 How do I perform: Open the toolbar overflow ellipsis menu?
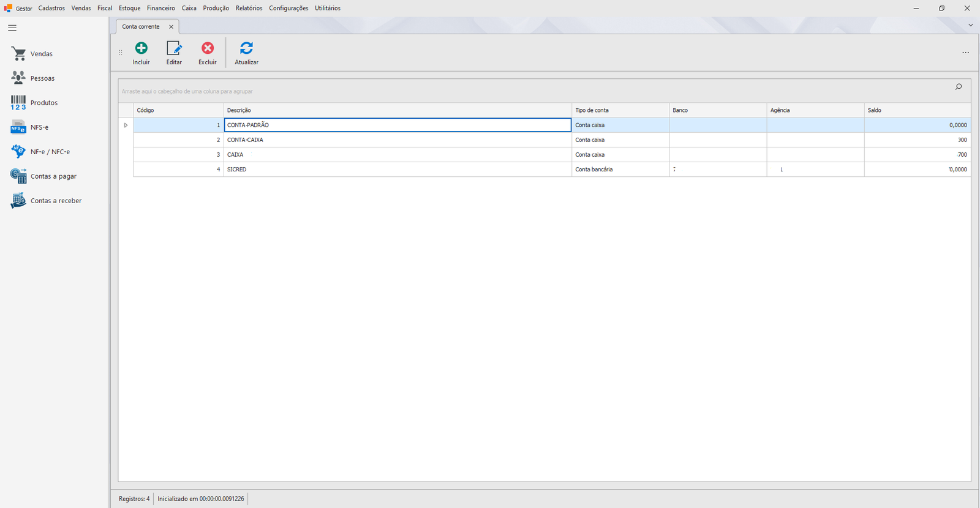click(965, 53)
